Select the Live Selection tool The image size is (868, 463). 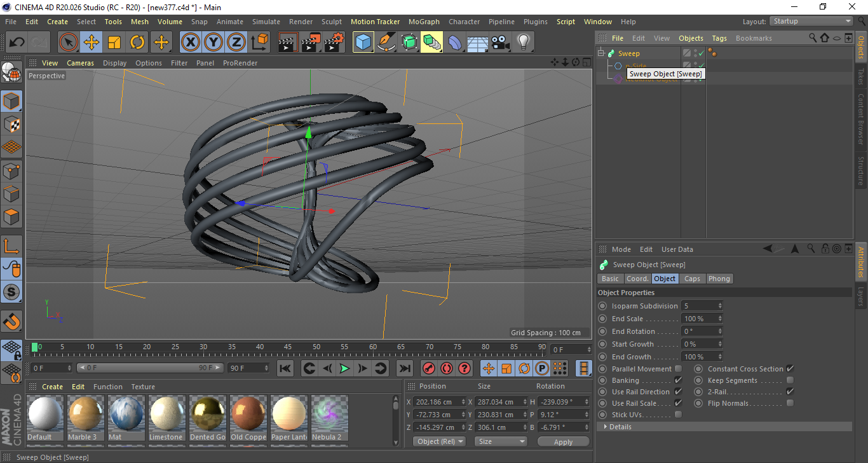point(68,43)
